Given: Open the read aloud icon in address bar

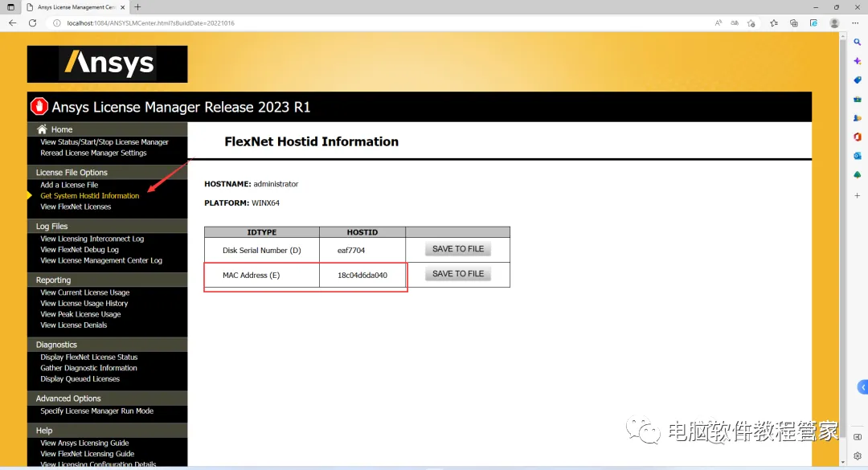Looking at the screenshot, I should 718,23.
